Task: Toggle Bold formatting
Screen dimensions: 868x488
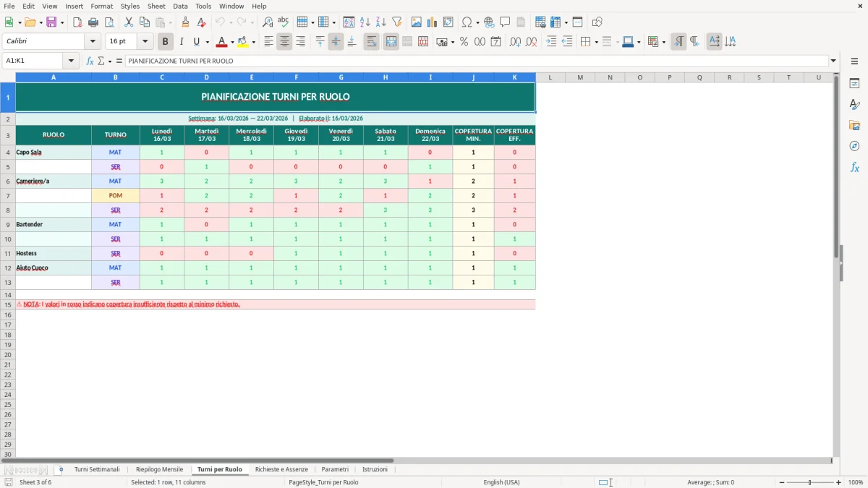Action: point(166,42)
